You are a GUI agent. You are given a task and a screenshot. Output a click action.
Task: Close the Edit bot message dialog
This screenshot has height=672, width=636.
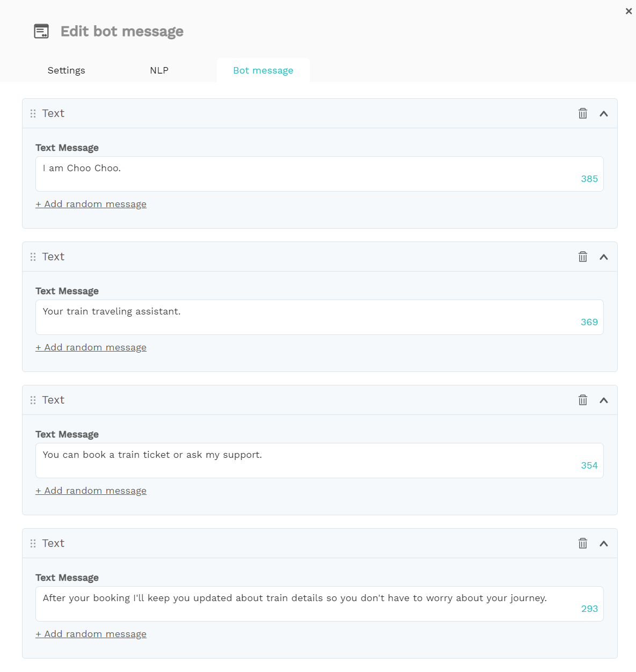pos(629,11)
